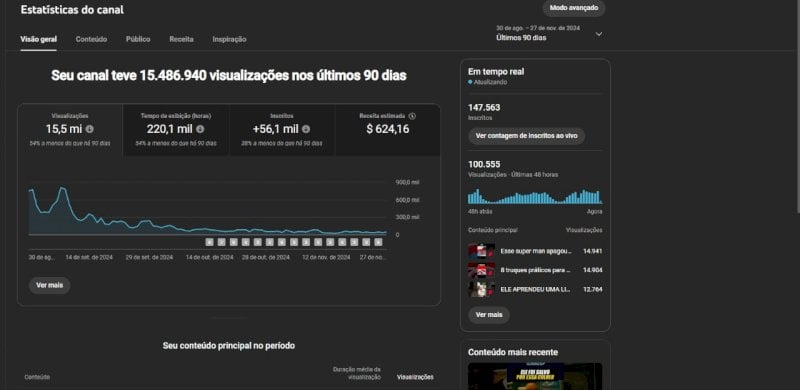Click the 300,0 mil axis label
Image resolution: width=800 pixels, height=390 pixels.
407,217
